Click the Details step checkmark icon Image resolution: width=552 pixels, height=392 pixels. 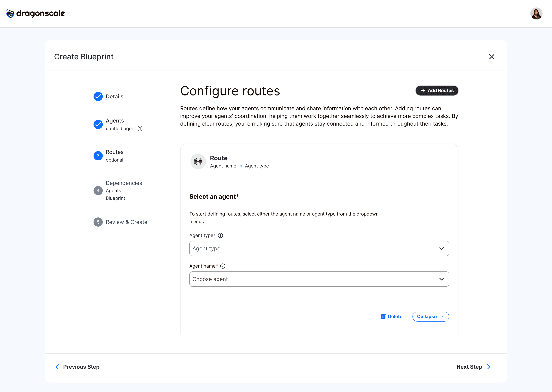coord(98,96)
